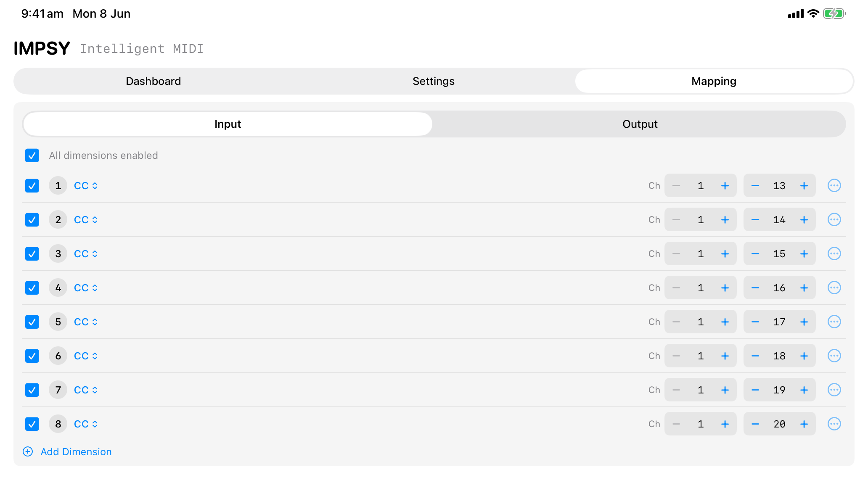Select the Mapping tab
The height and width of the screenshot is (496, 868).
(714, 81)
